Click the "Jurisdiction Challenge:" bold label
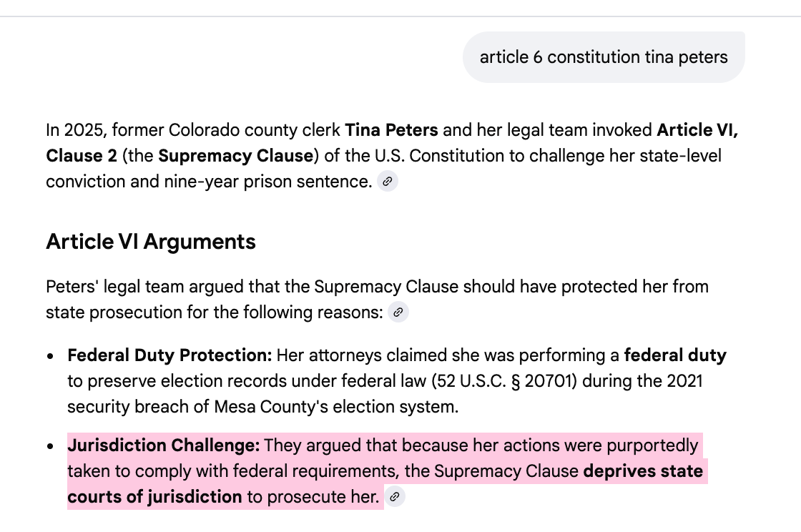Viewport: 801px width, 532px height. point(164,445)
